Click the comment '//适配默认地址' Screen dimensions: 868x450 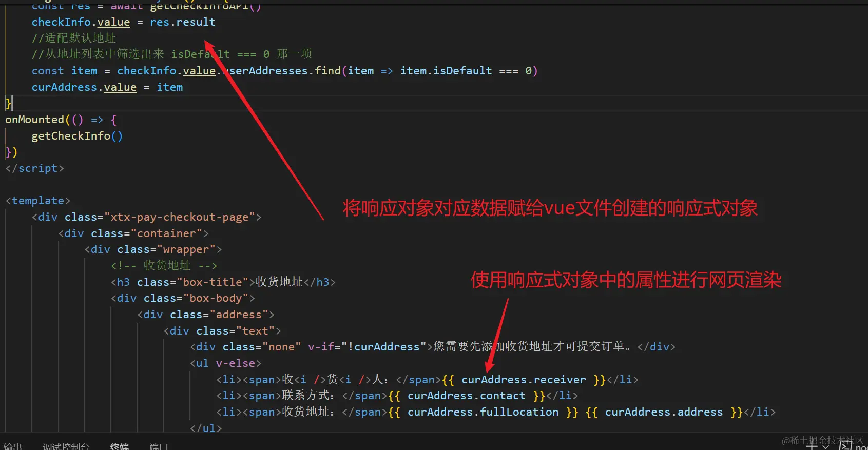tap(73, 38)
